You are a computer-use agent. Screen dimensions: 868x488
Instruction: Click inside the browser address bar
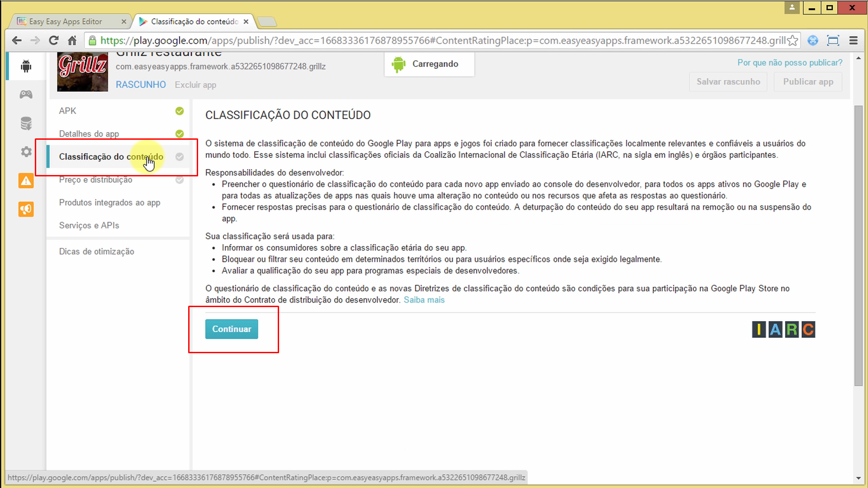407,40
